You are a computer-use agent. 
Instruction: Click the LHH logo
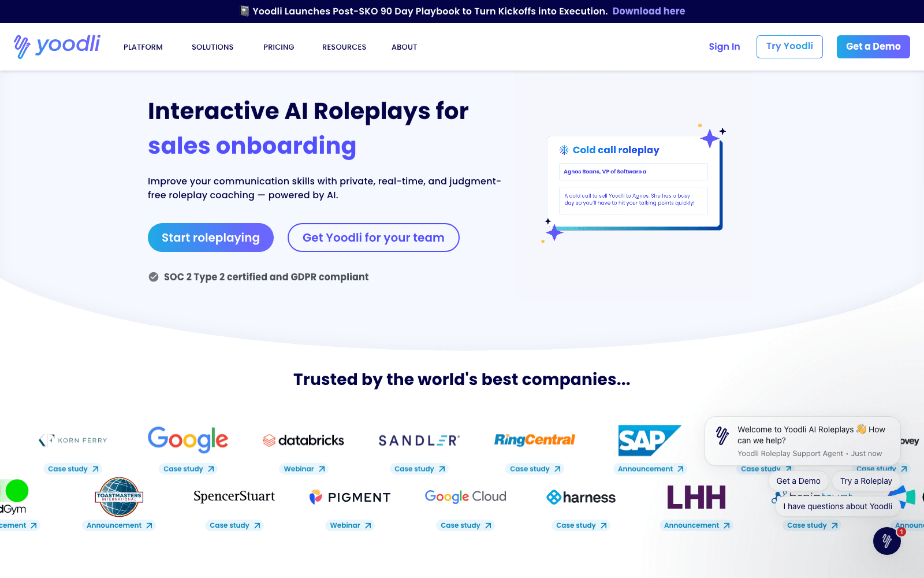click(x=696, y=497)
